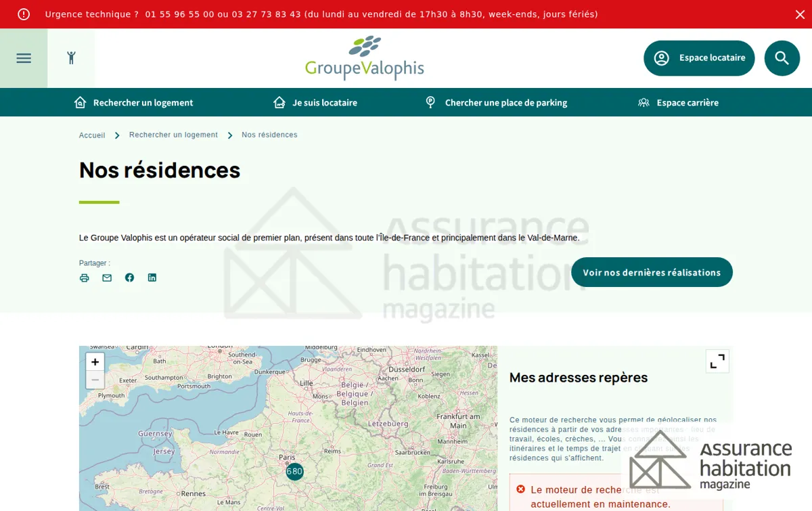Click emergency phone number 01 55 96 55 00
The width and height of the screenshot is (812, 511).
click(180, 14)
